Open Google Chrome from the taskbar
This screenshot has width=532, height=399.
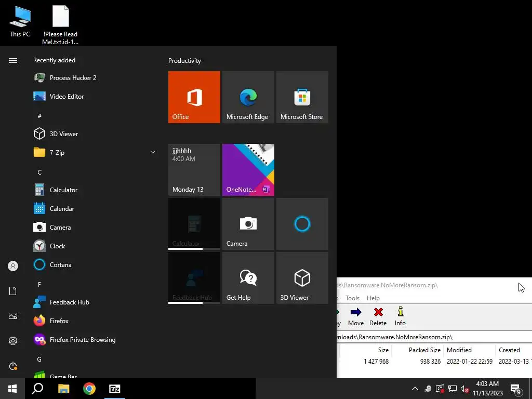89,389
